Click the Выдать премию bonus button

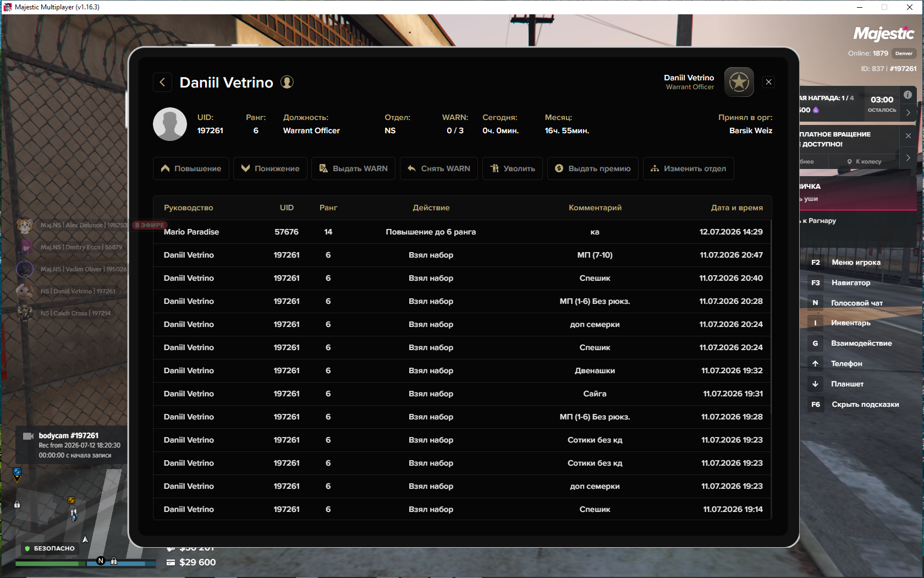pos(593,168)
